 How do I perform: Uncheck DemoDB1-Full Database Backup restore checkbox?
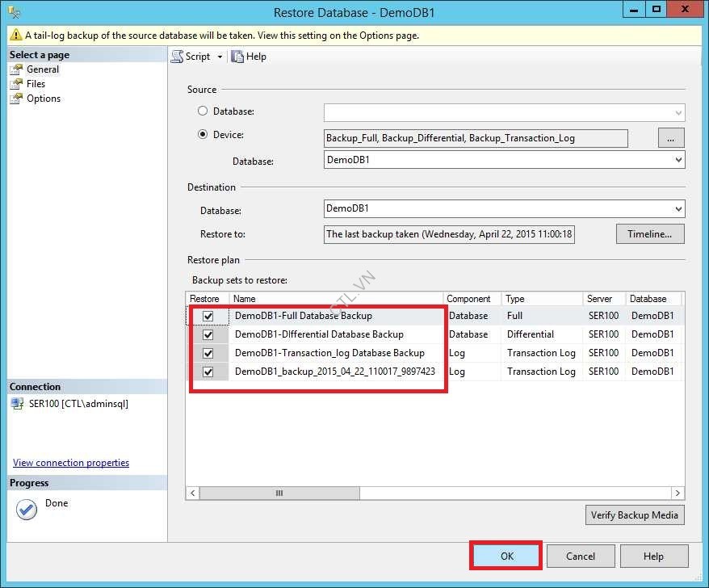click(208, 315)
